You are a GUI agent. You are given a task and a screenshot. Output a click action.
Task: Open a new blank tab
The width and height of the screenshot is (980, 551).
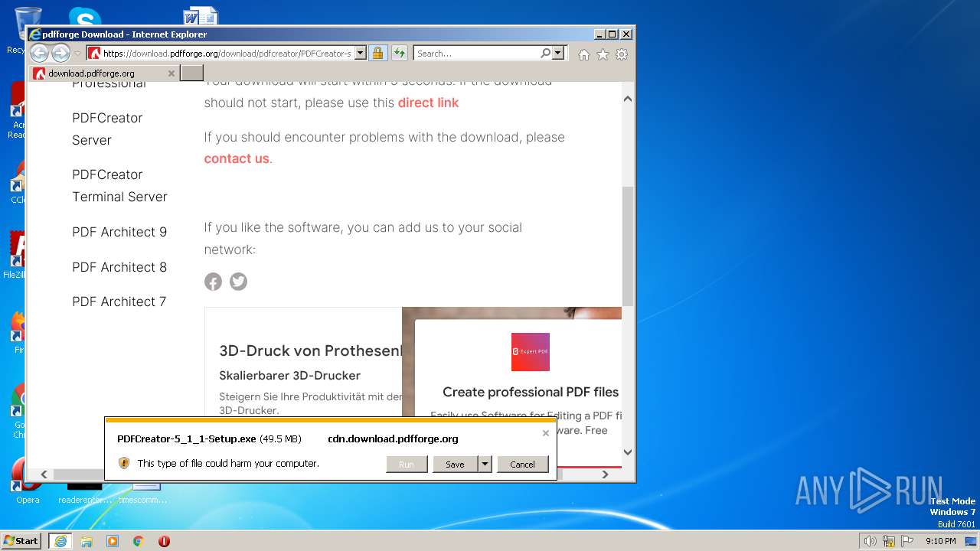coord(191,73)
